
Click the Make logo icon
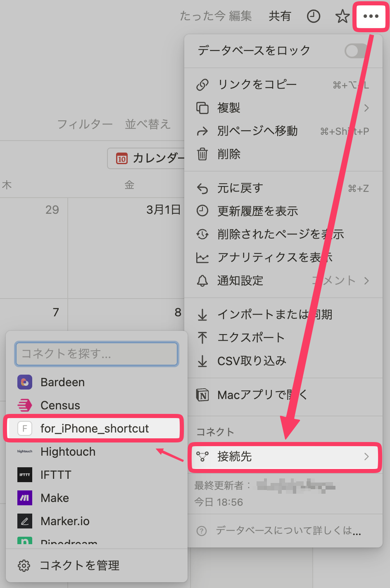click(25, 498)
